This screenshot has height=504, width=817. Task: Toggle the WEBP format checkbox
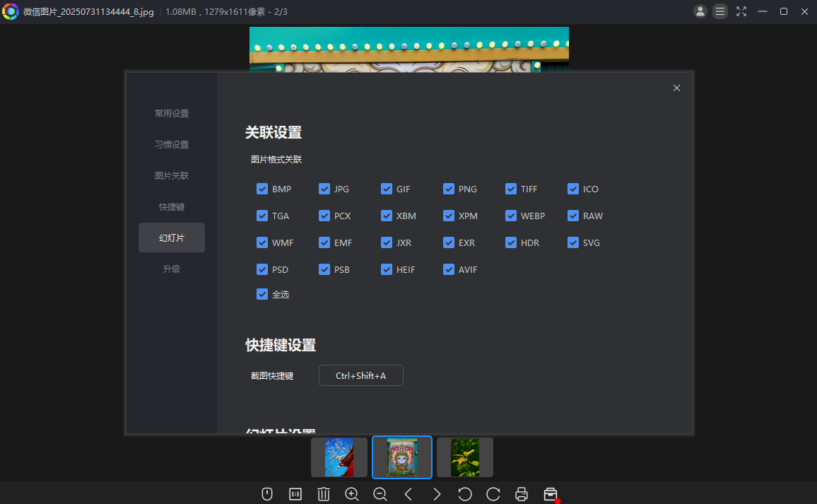pyautogui.click(x=511, y=216)
